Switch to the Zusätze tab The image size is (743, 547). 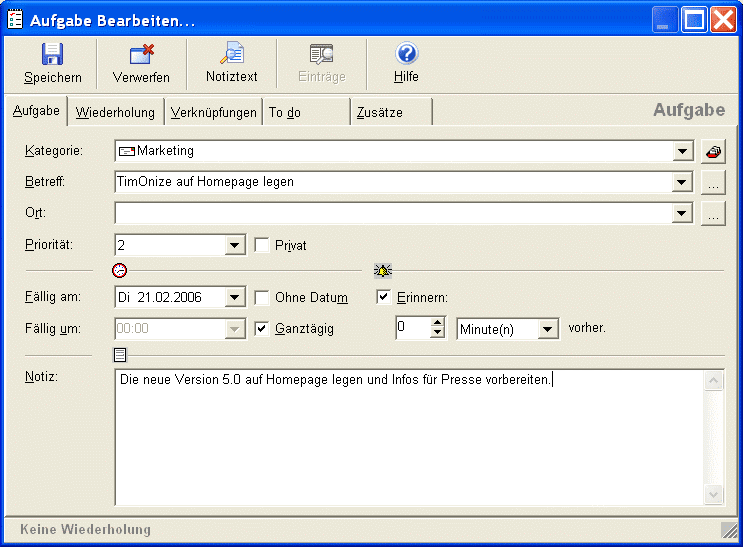tap(391, 113)
